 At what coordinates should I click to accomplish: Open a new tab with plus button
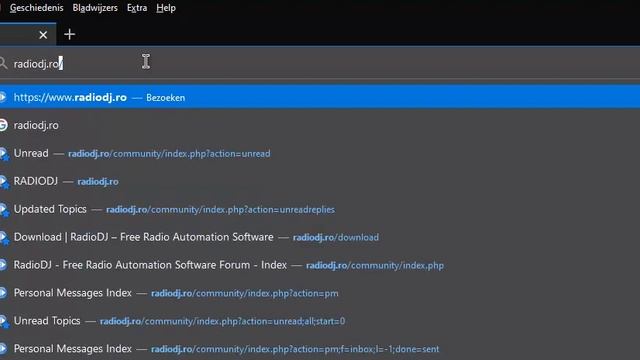pos(70,34)
